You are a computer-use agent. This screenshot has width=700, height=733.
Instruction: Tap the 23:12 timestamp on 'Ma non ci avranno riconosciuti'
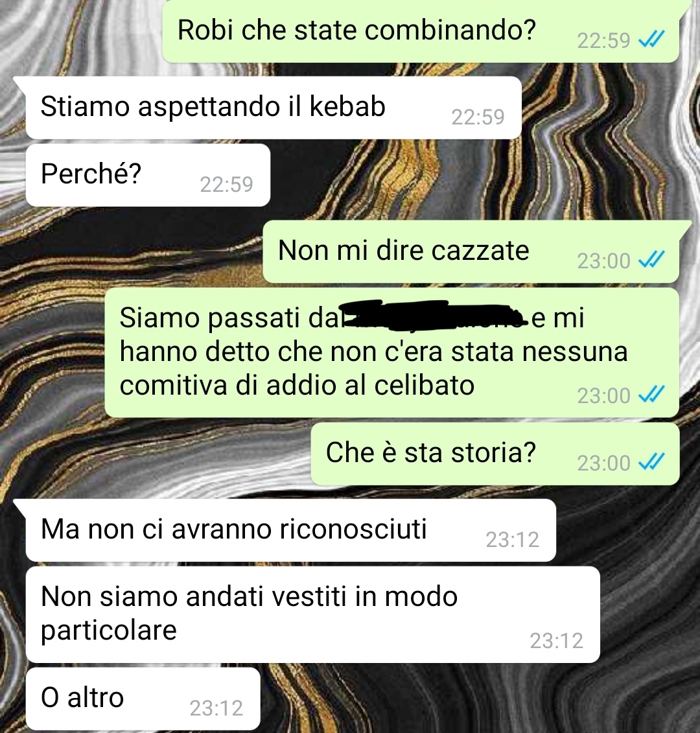513,539
